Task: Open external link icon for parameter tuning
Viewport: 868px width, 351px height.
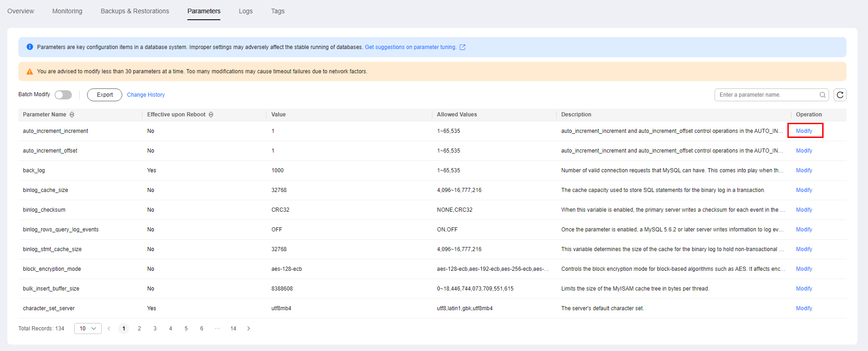Action: tap(463, 47)
